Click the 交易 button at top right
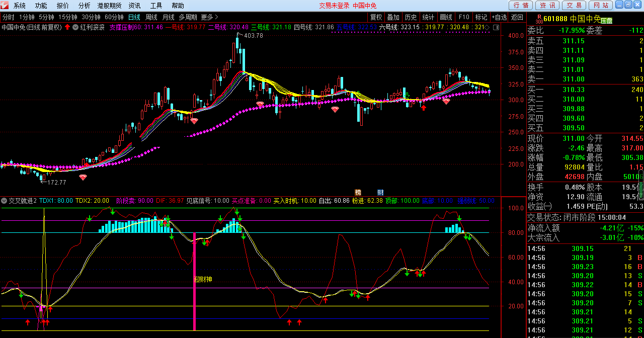Viewport: 644px width, 338px height. pos(574,6)
